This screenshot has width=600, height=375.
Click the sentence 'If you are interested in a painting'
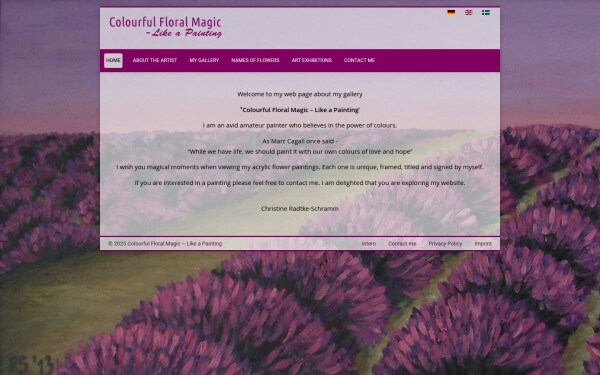point(300,183)
